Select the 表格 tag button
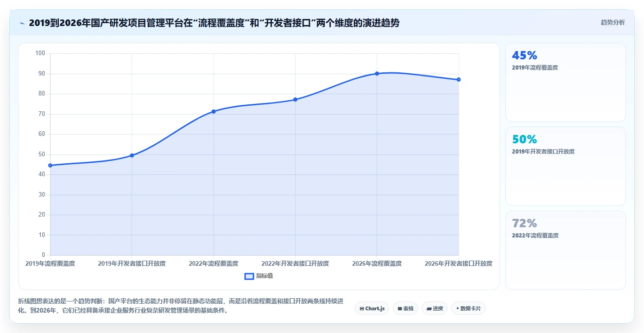The height and width of the screenshot is (333, 644). [x=405, y=308]
